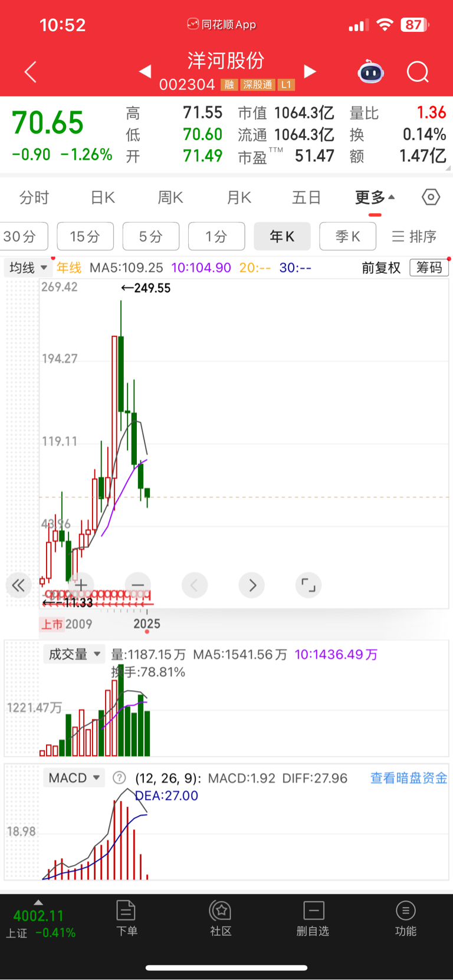Tap the MA5:109.25 readout
The image size is (453, 980).
126,268
